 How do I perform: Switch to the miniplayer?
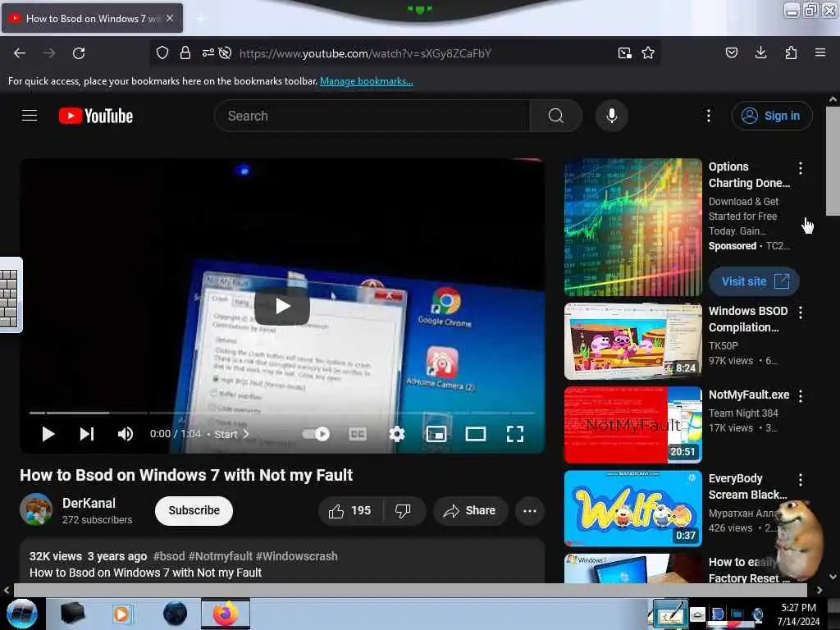click(436, 434)
